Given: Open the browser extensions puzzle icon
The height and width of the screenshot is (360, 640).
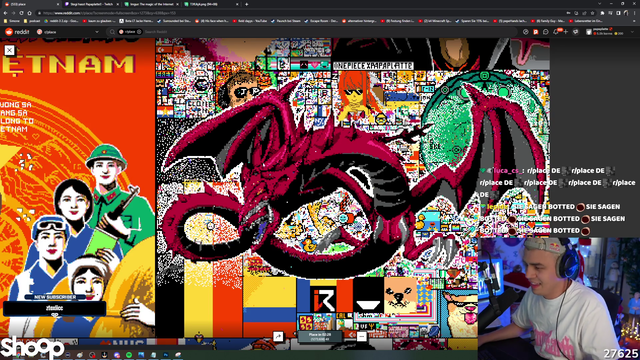Looking at the screenshot, I should point(610,13).
